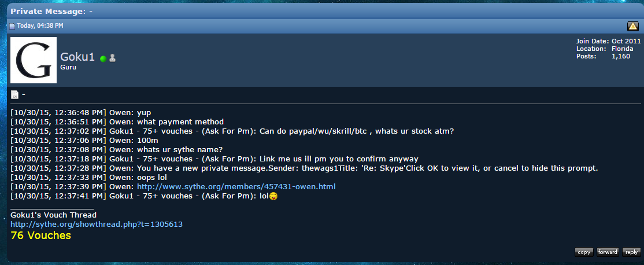Click the green online status dot next to Goku1
This screenshot has height=265, width=644.
coord(103,59)
